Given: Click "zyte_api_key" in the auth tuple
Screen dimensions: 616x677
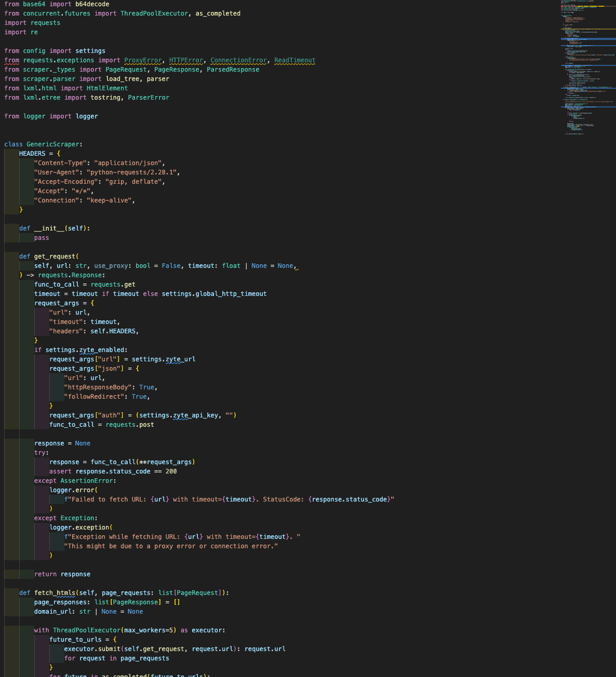Looking at the screenshot, I should point(196,415).
